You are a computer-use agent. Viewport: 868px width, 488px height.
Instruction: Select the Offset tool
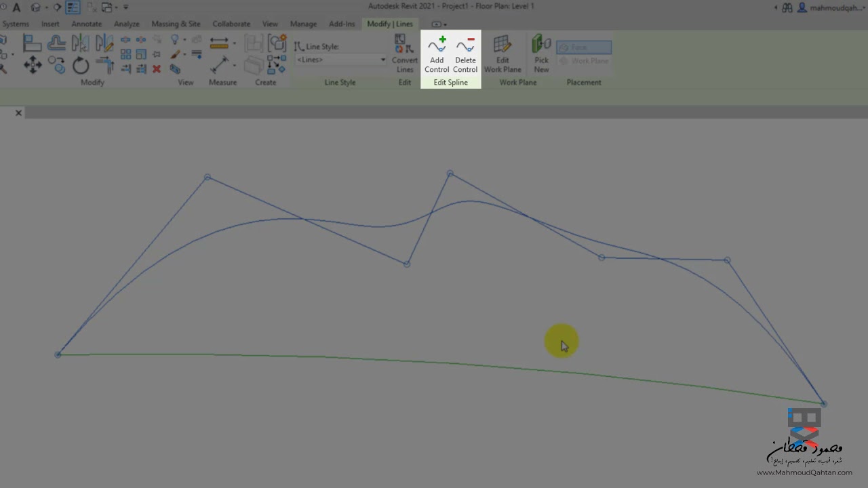pos(57,43)
